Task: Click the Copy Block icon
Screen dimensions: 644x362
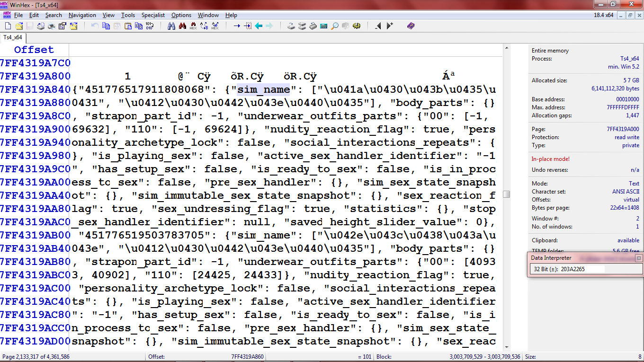Action: click(x=106, y=26)
